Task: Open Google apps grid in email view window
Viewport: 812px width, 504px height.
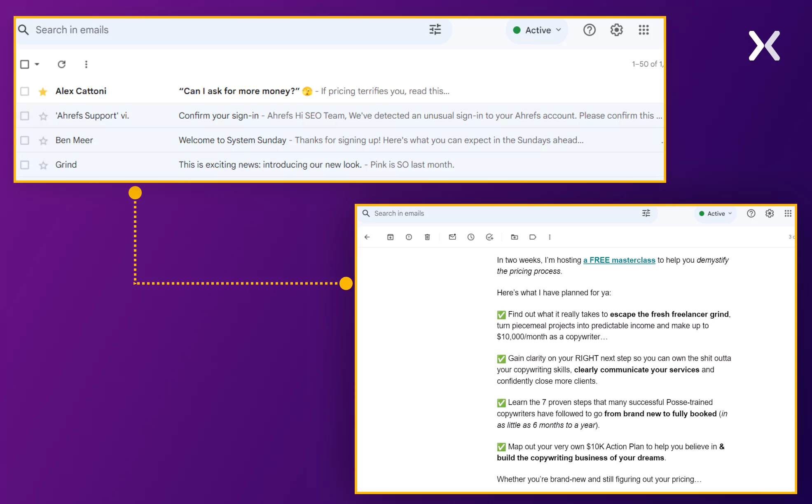Action: click(788, 213)
